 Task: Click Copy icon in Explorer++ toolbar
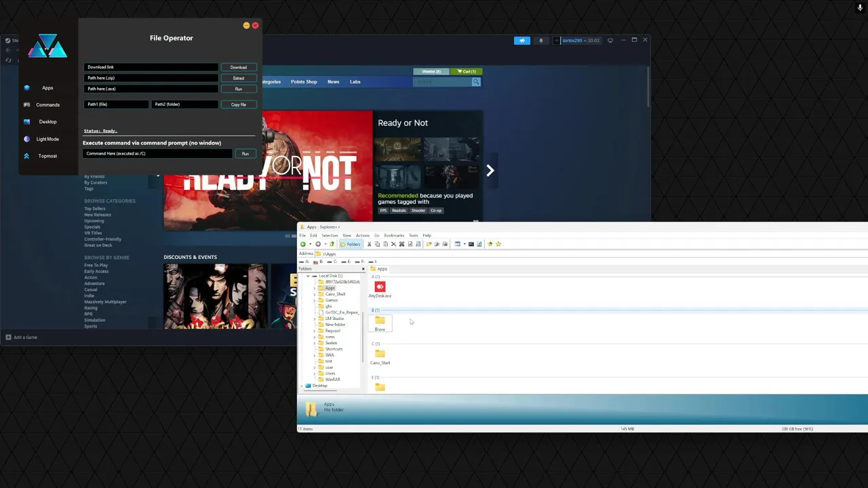click(377, 244)
